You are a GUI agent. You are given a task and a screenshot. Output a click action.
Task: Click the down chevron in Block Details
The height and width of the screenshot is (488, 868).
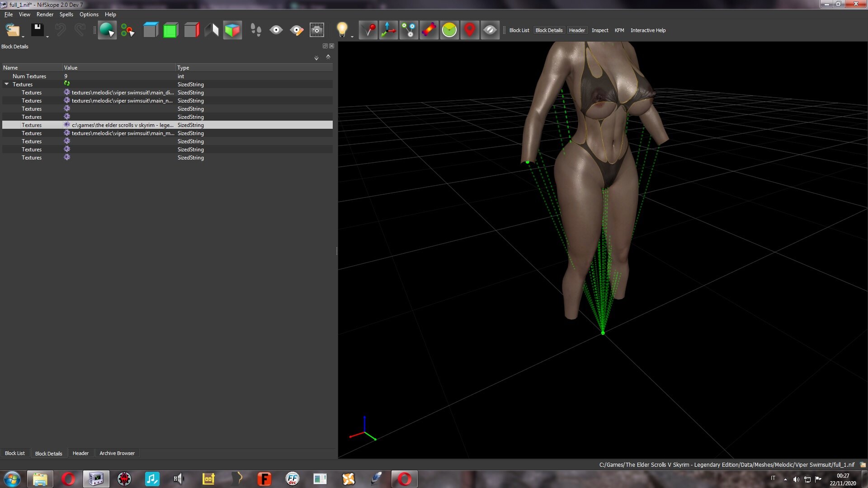316,58
